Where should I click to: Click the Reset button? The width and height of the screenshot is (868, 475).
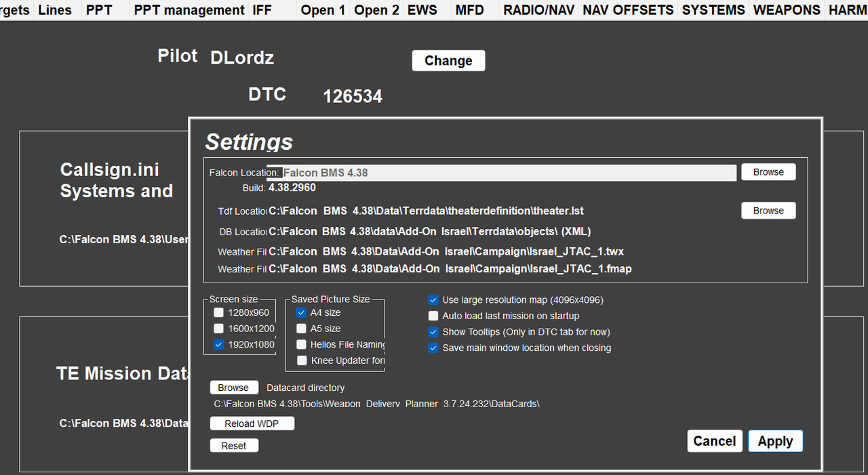tap(234, 445)
